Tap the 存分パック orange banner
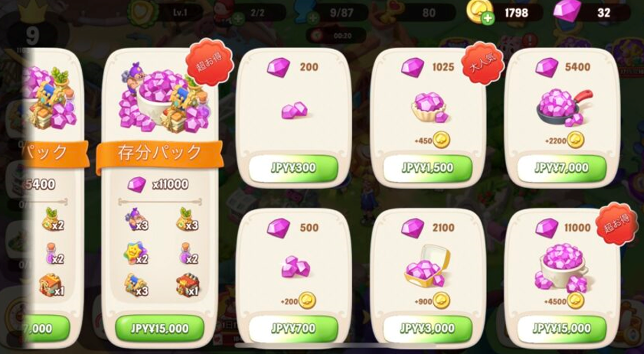 160,154
